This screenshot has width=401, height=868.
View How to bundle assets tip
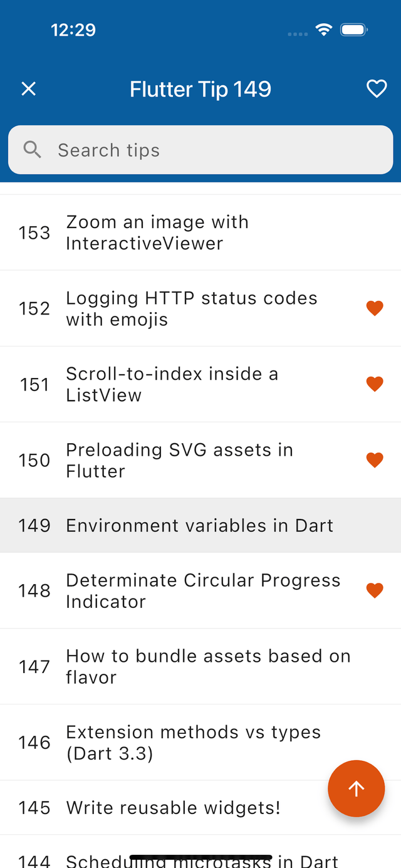click(208, 666)
